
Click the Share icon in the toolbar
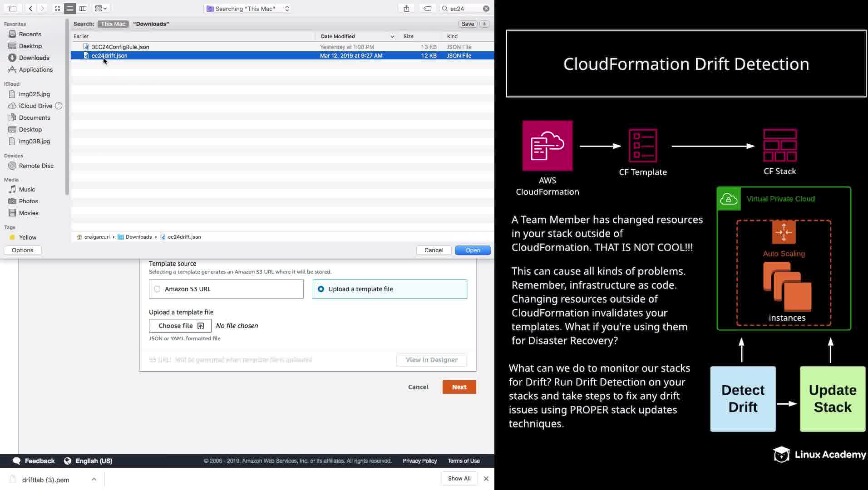coord(406,9)
